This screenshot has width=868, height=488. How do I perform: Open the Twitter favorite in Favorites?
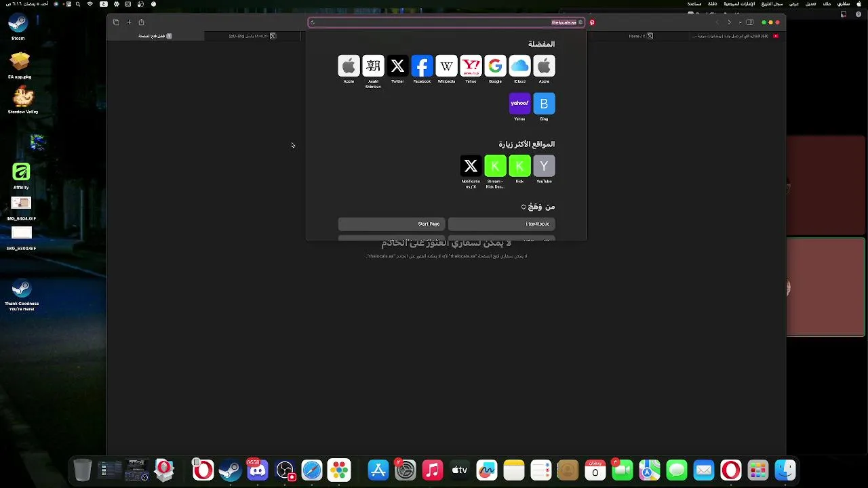[397, 66]
